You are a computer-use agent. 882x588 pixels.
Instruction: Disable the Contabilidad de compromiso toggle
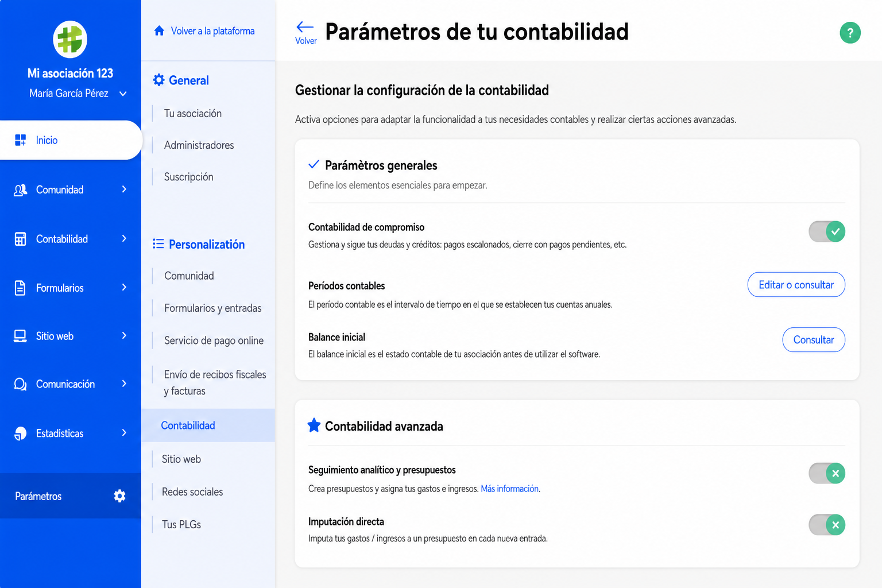coord(827,231)
